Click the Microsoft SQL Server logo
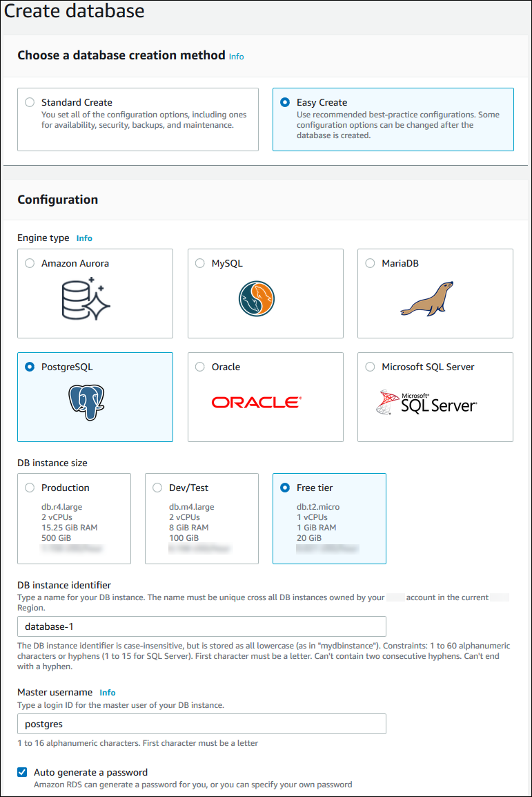The height and width of the screenshot is (797, 532). coord(427,401)
